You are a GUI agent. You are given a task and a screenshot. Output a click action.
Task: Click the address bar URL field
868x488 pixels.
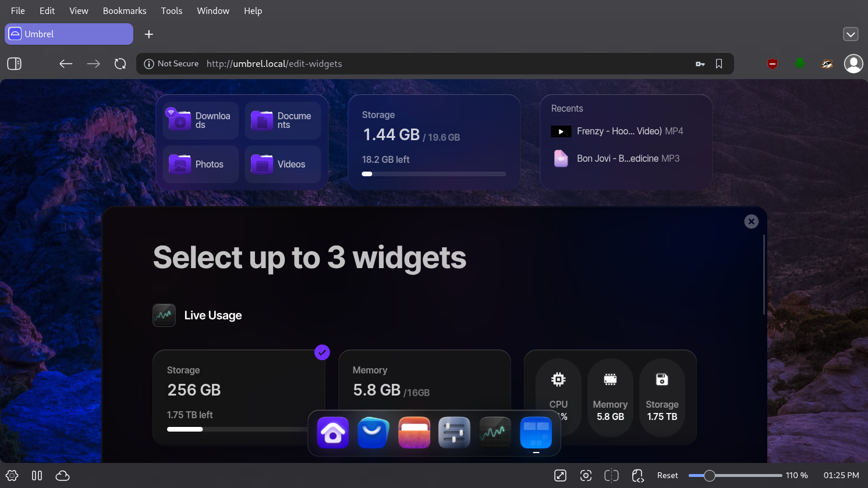(x=435, y=64)
